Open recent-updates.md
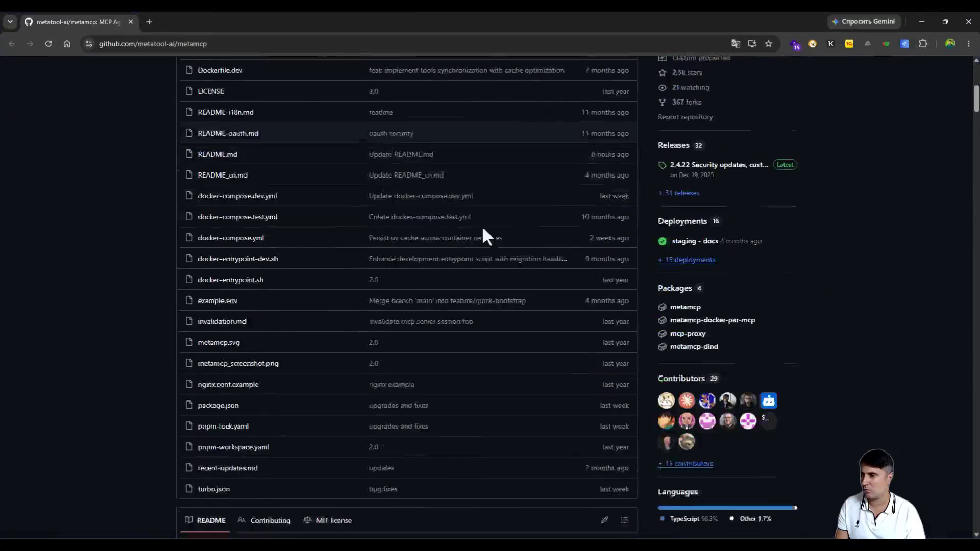 click(228, 468)
